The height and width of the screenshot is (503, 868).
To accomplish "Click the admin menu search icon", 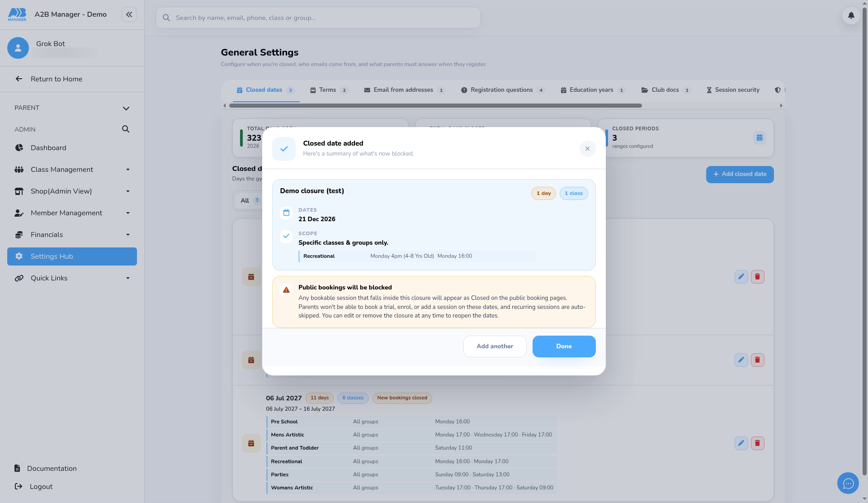I will point(126,129).
